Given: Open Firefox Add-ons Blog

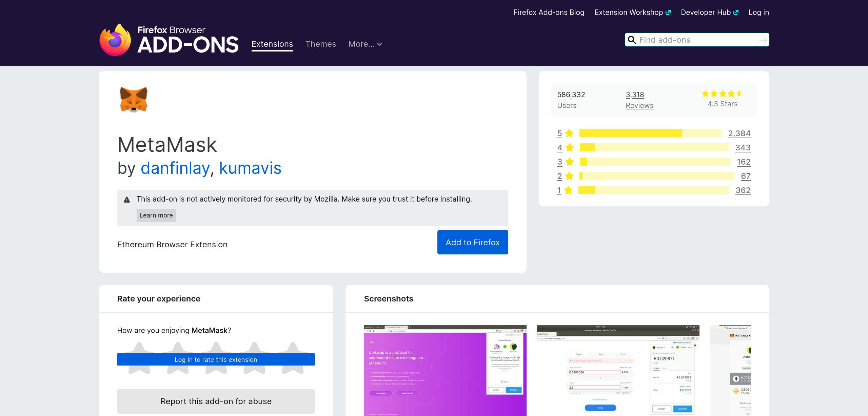Looking at the screenshot, I should (x=549, y=12).
